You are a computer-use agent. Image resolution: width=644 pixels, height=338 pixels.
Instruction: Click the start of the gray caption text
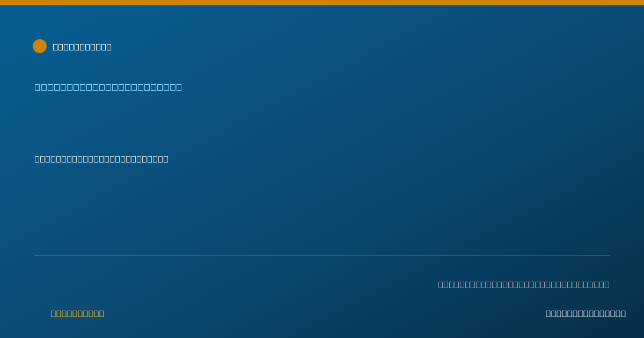[x=441, y=284]
